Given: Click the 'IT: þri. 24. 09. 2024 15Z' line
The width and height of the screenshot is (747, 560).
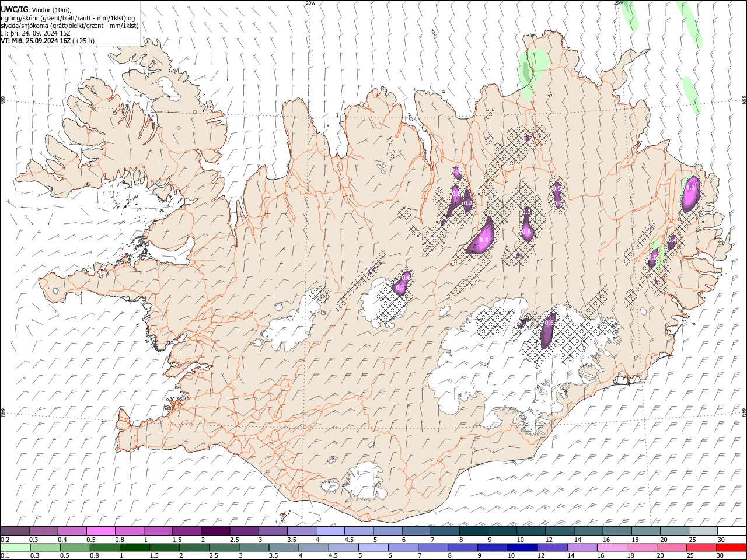Looking at the screenshot, I should tap(36, 33).
